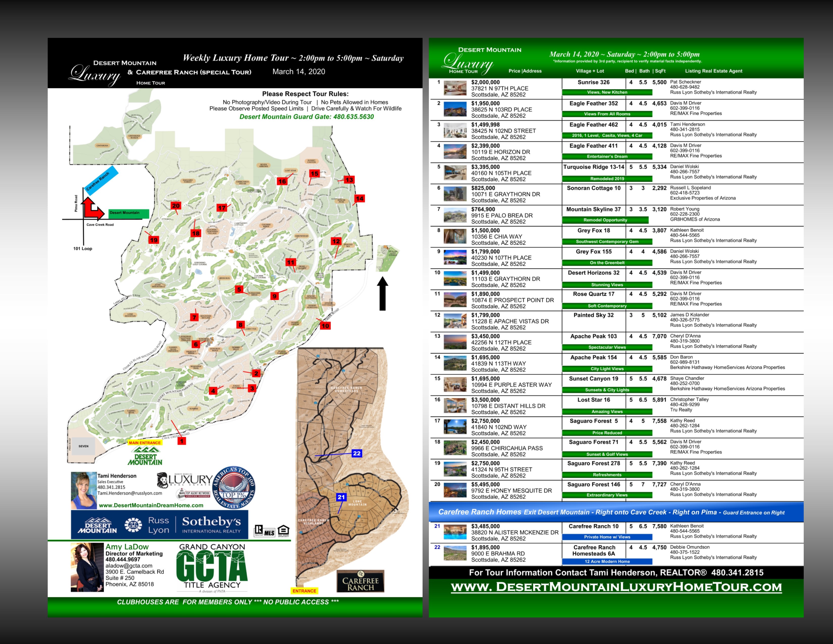Click the thumbnail photo for listing 9
The image size is (833, 644).
click(x=455, y=257)
